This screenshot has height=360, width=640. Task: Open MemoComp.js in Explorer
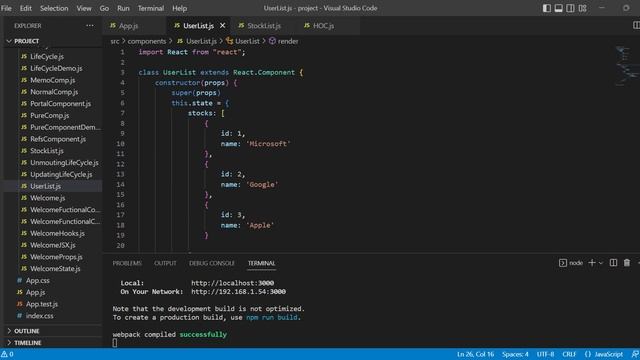click(53, 80)
